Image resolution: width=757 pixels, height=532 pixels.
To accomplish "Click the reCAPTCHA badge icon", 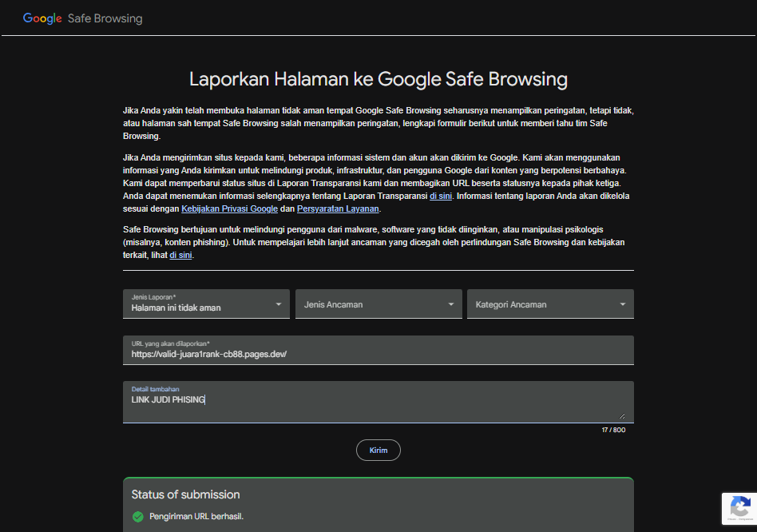I will point(739,508).
